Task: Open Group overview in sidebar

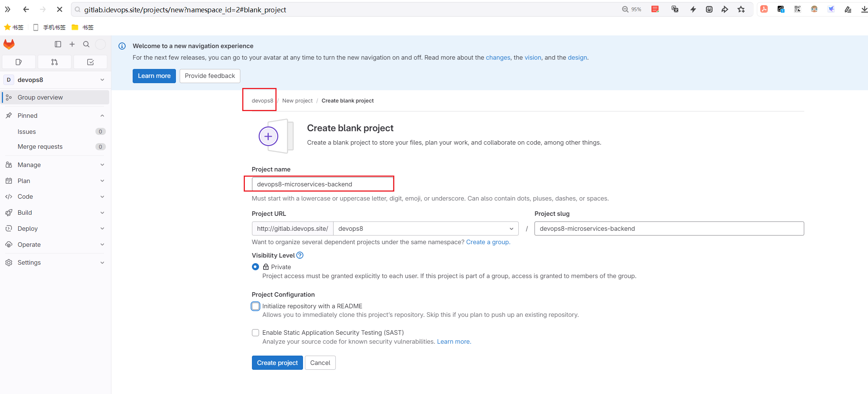Action: tap(55, 97)
